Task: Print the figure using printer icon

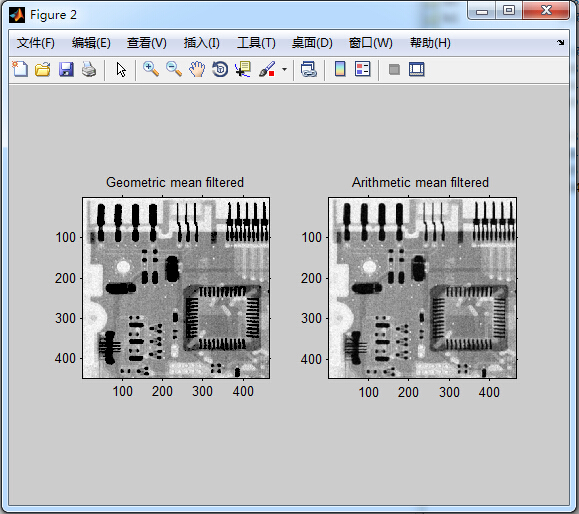Action: [89, 69]
